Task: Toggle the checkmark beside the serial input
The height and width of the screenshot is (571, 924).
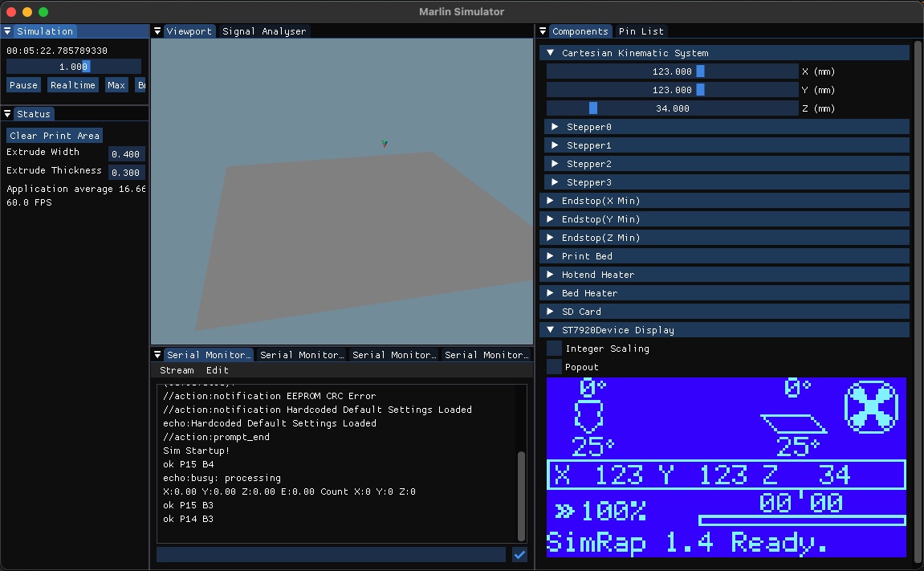Action: click(x=519, y=554)
